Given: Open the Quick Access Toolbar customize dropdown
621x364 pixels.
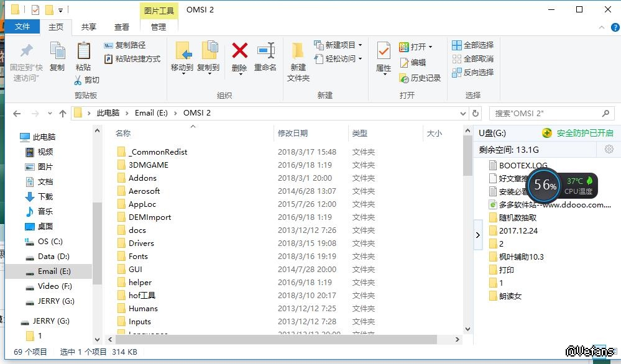Looking at the screenshot, I should tap(60, 11).
